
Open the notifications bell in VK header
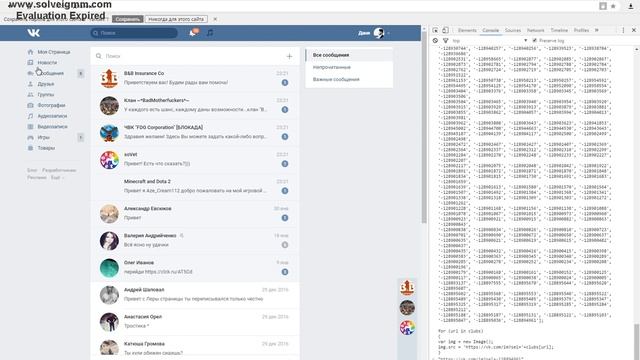(x=193, y=32)
